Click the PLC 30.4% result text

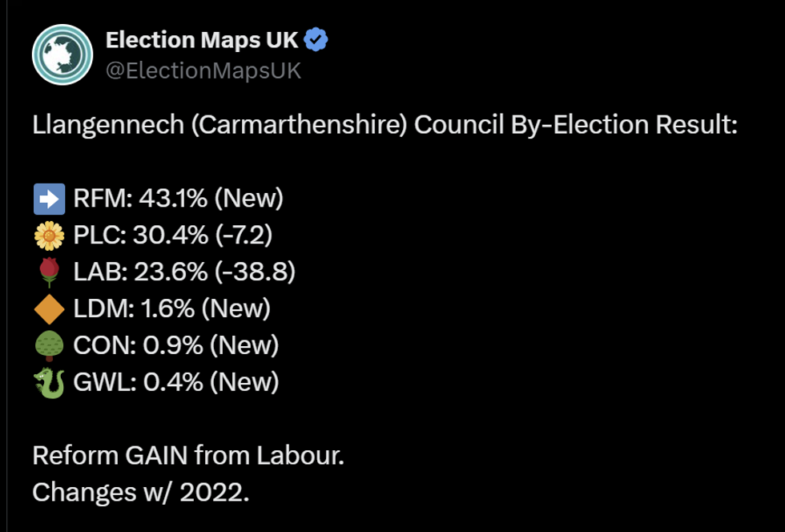(136, 235)
